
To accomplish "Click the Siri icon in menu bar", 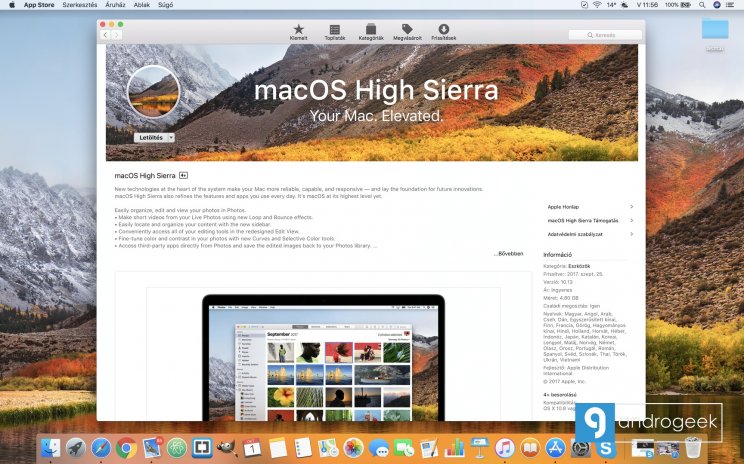I will [717, 5].
